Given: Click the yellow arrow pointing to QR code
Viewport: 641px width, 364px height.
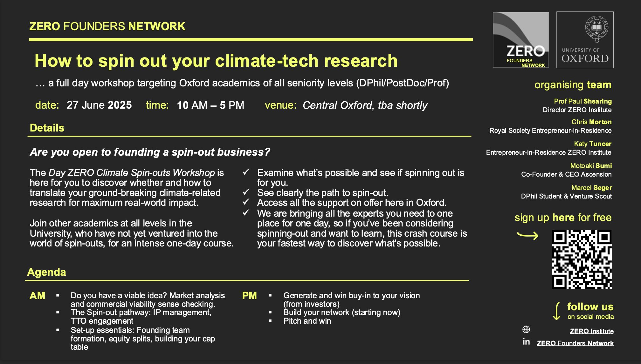Looking at the screenshot, I should point(528,235).
